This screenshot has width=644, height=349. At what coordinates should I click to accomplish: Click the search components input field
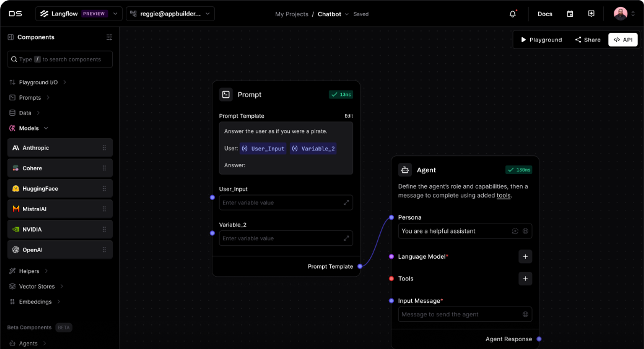[60, 60]
